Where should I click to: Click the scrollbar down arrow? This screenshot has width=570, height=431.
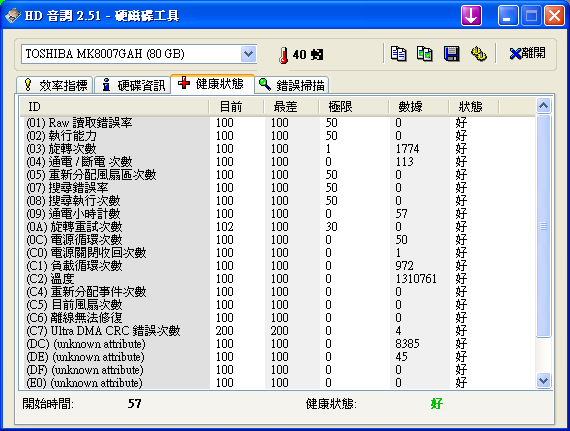543,380
